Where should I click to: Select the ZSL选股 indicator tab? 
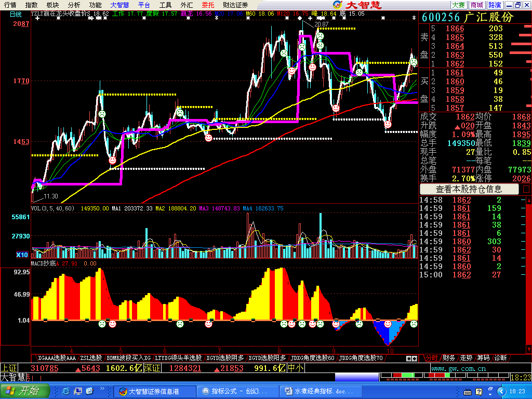click(x=91, y=358)
